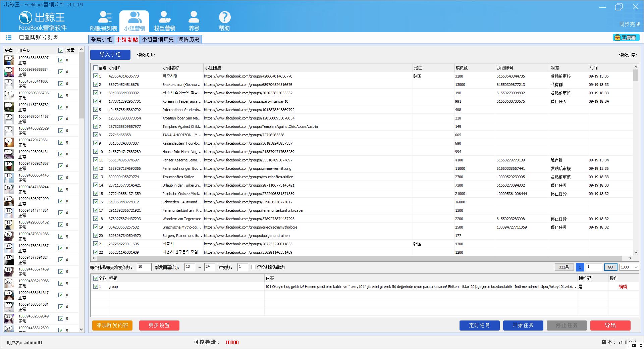Click the red 导出 export button

(x=610, y=325)
